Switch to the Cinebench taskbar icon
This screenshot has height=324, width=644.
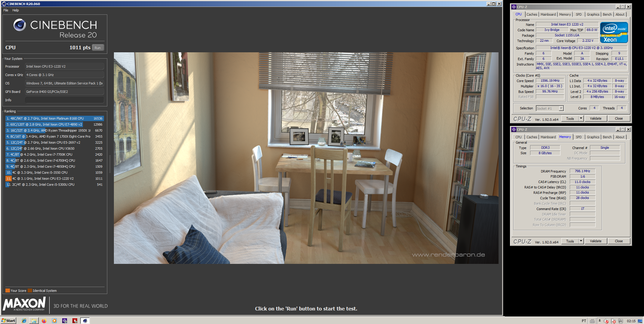coord(85,321)
